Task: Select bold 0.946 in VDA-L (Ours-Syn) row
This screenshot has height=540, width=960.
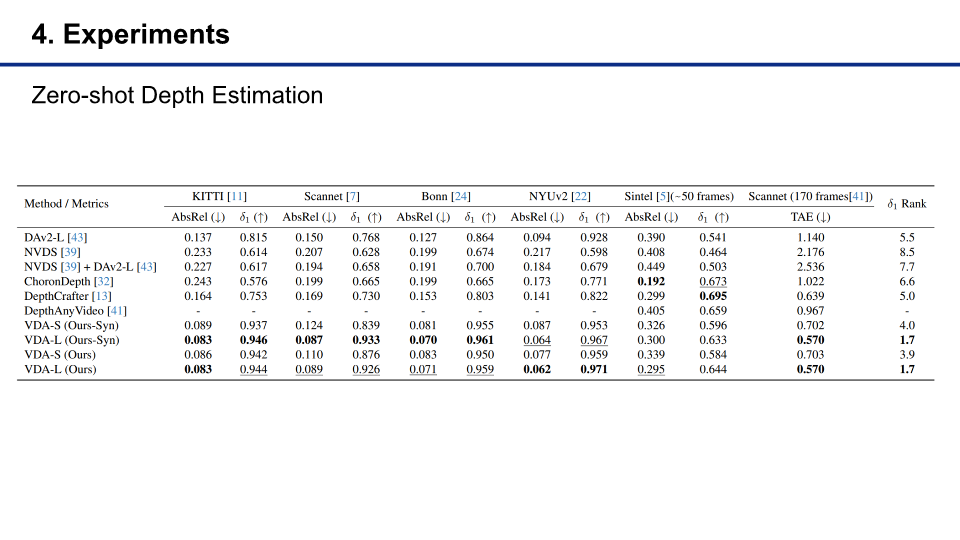Action: point(253,340)
